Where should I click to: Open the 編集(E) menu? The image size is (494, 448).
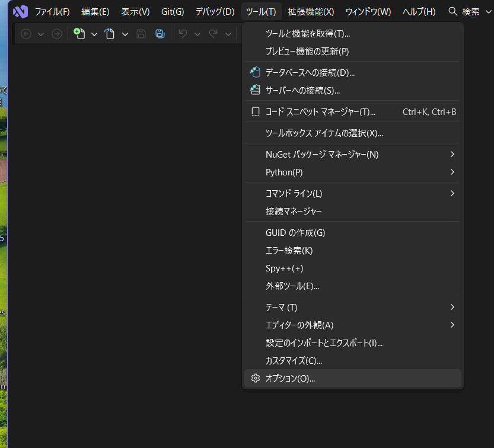95,12
